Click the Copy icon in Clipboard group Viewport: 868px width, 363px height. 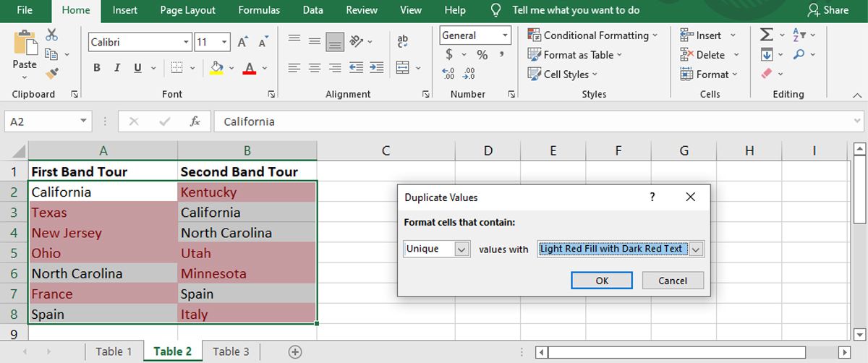pos(51,54)
